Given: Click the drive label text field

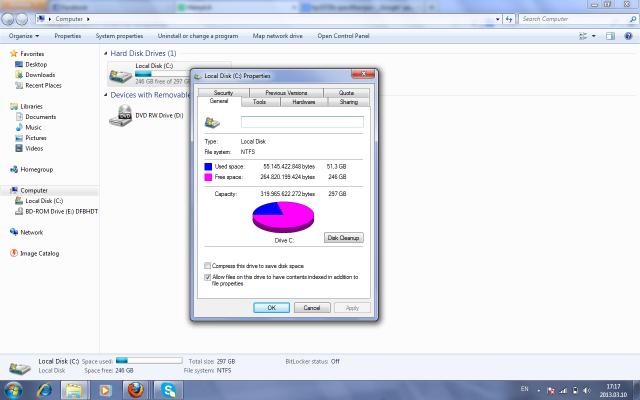Looking at the screenshot, I should (302, 122).
